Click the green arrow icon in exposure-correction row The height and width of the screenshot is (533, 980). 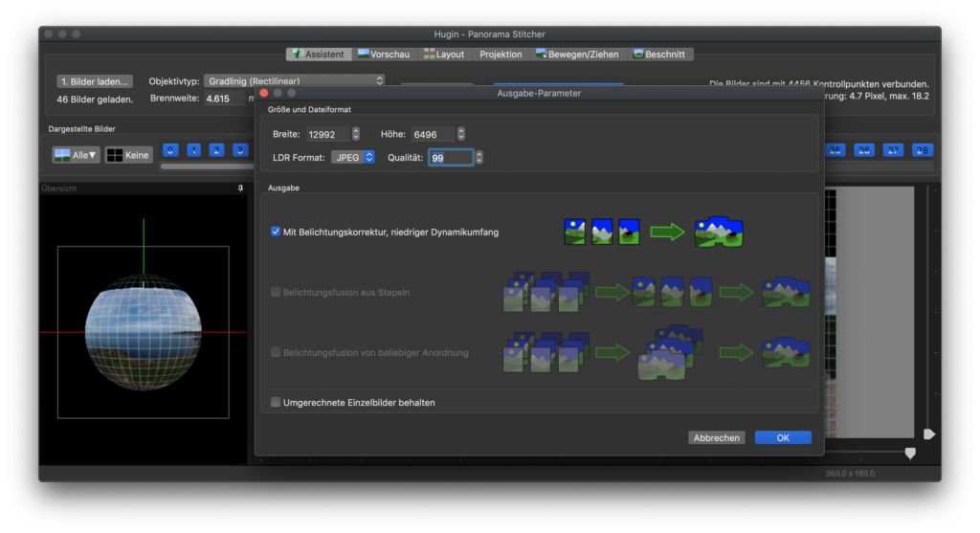(667, 233)
